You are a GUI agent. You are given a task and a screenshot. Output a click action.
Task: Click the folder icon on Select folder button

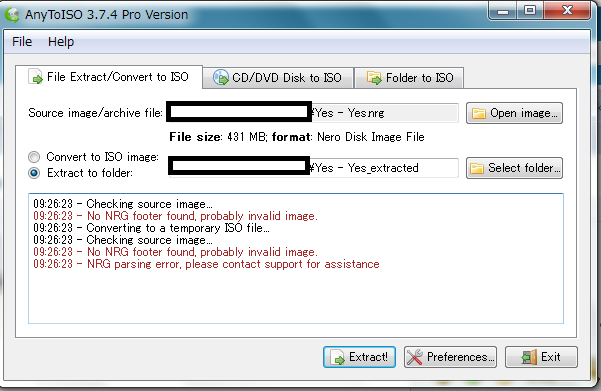point(477,168)
